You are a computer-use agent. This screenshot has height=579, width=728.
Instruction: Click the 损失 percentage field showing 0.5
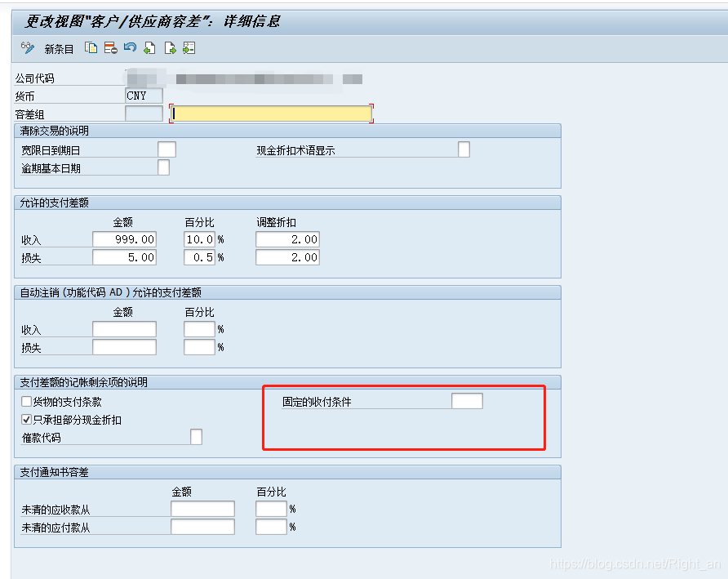[200, 257]
